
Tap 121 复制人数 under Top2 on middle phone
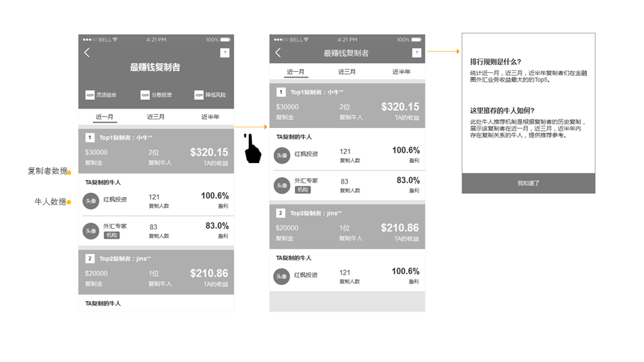pyautogui.click(x=345, y=273)
